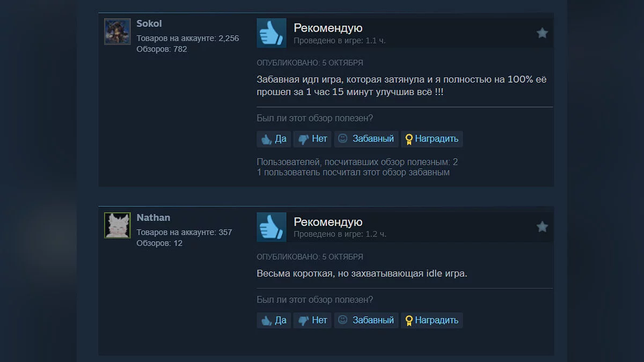The width and height of the screenshot is (644, 362).
Task: Open the Sokol username link
Action: coord(149,24)
